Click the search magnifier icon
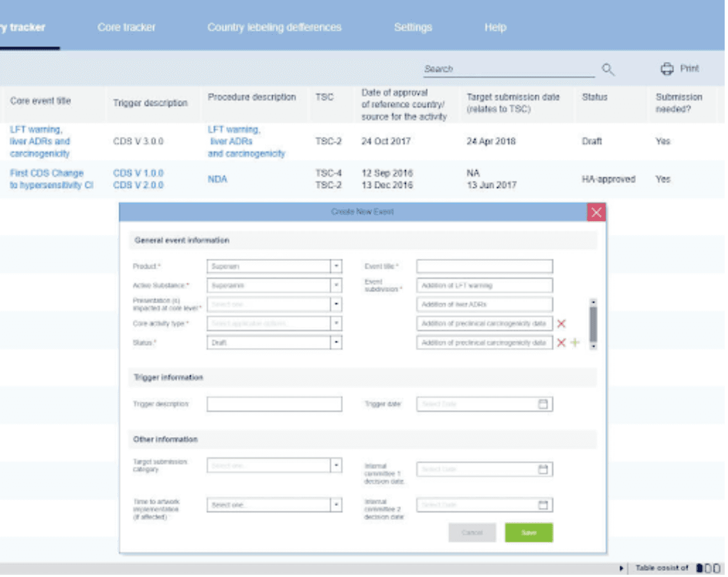728x577 pixels. (608, 69)
